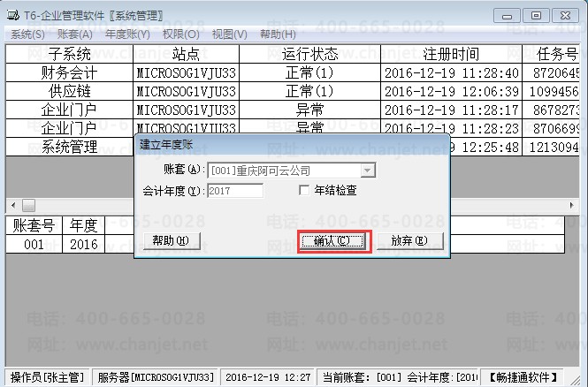Select account set 001 in lower table
588x387 pixels.
[34, 244]
